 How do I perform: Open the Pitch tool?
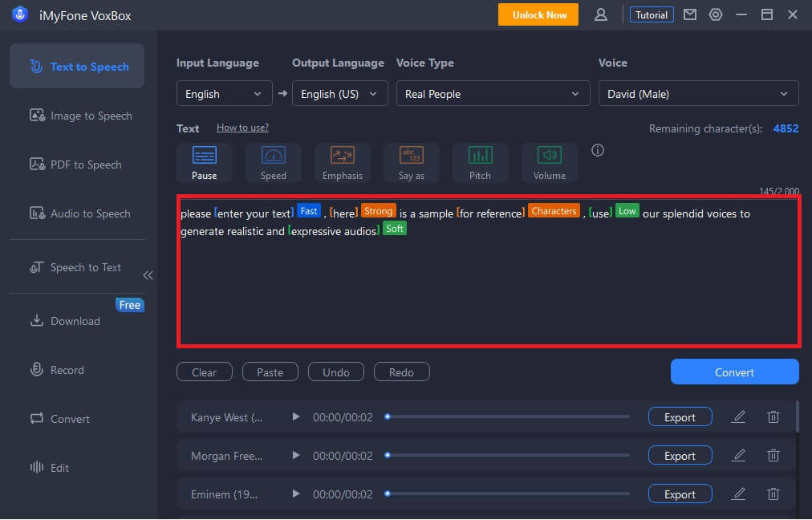(x=480, y=163)
